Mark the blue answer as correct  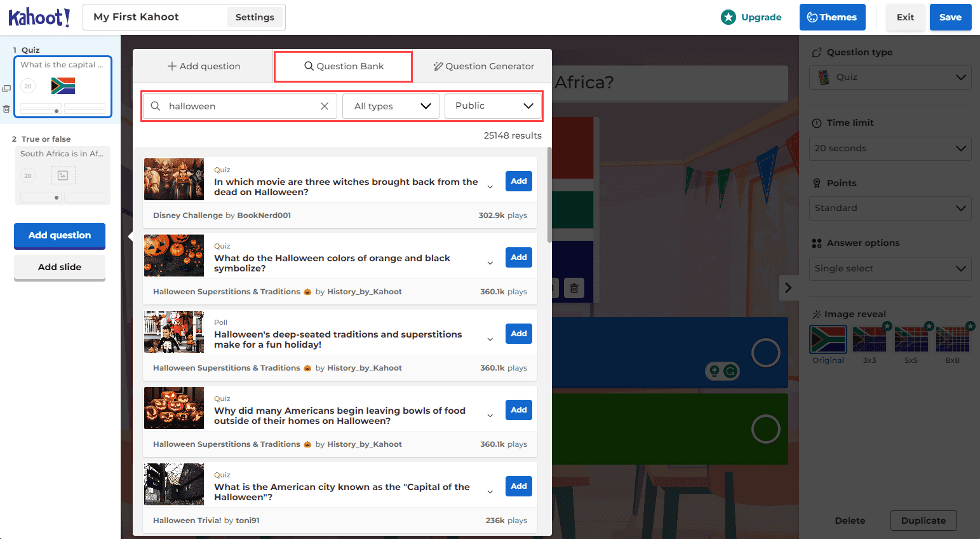766,353
